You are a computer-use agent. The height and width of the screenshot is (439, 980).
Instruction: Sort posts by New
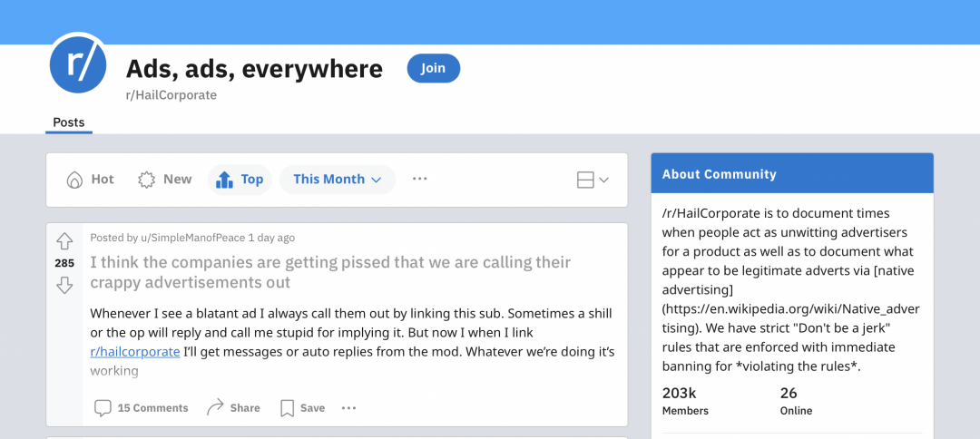(165, 180)
